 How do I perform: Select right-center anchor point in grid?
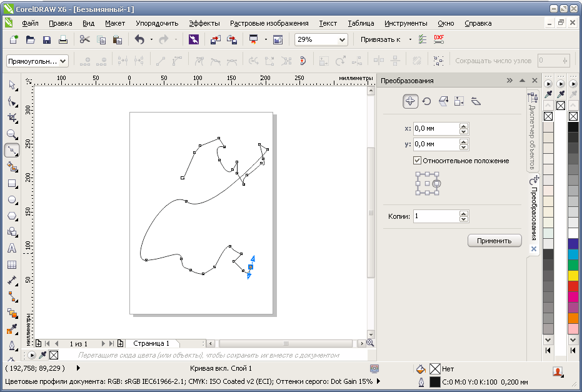point(437,183)
